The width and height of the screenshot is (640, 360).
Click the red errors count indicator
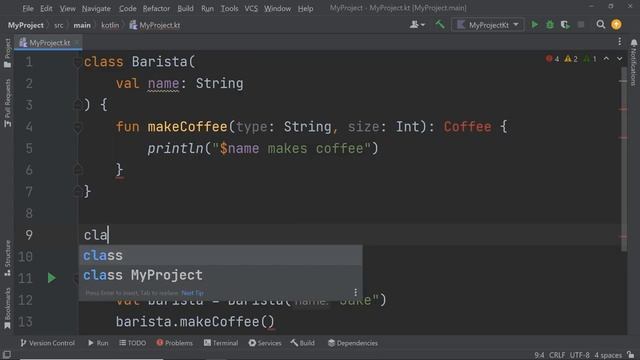tap(552, 59)
